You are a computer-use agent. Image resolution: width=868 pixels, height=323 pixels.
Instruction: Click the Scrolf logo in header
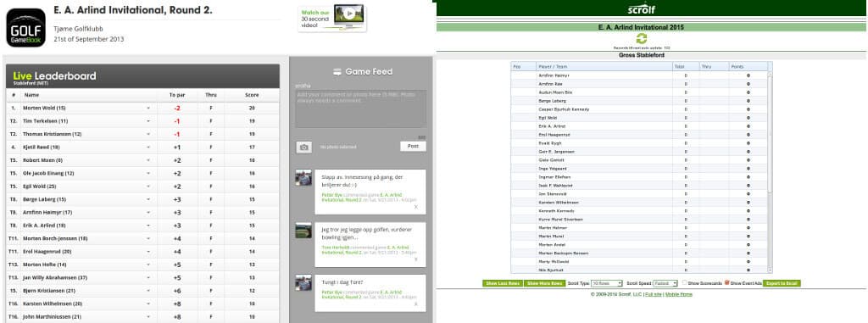point(641,9)
